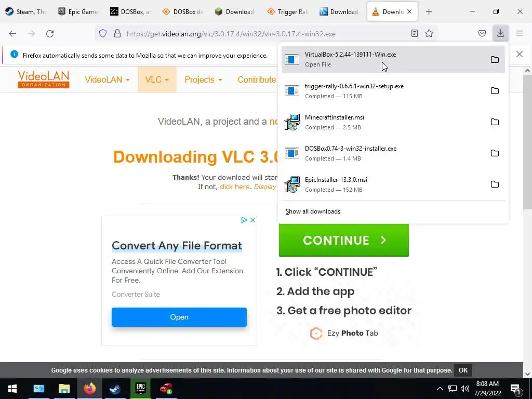Viewport: 532px width, 399px height.
Task: Switch to the Steam tab
Action: pos(26,12)
